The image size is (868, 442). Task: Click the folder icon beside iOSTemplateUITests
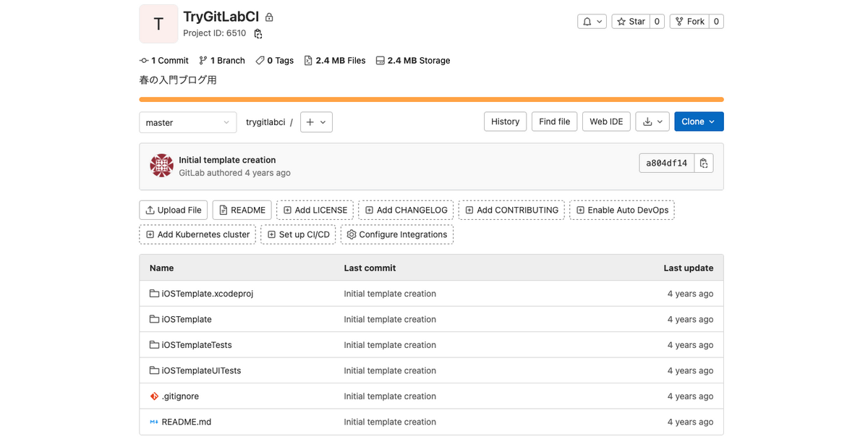click(x=154, y=370)
